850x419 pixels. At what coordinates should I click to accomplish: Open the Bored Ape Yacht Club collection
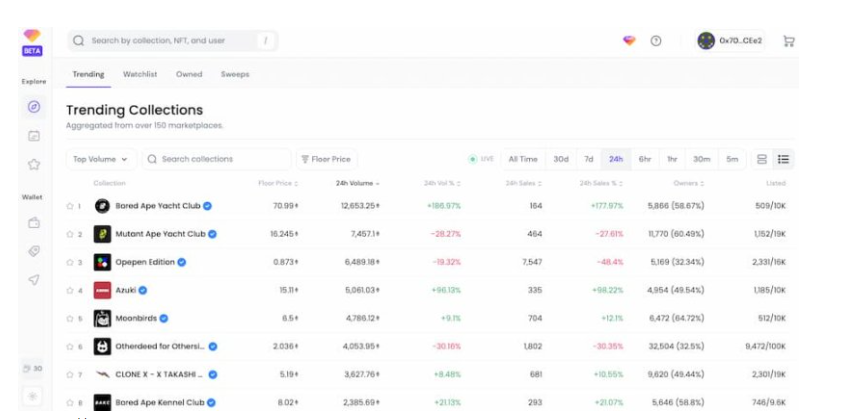tap(158, 206)
